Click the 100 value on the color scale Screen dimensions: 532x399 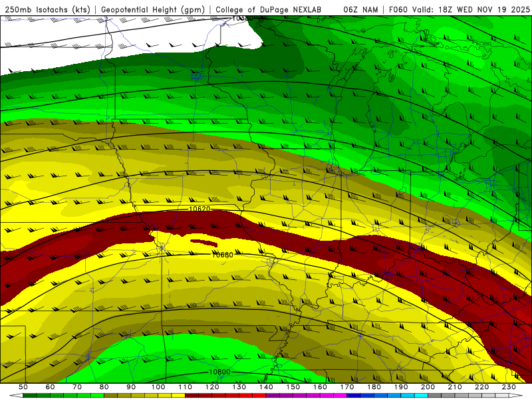[x=158, y=387]
